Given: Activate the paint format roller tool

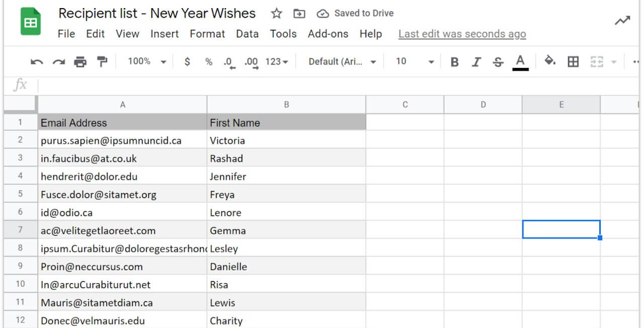Looking at the screenshot, I should (103, 61).
